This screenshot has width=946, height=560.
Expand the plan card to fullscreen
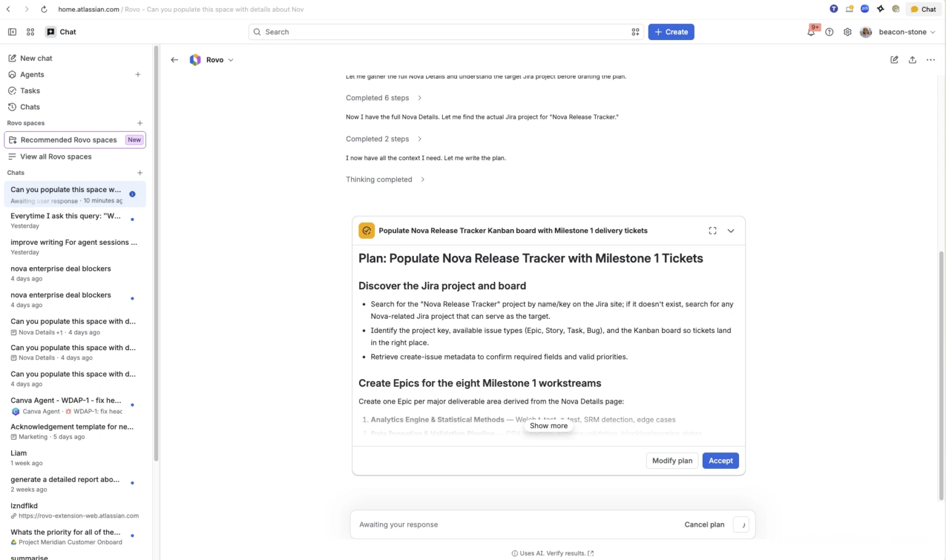tap(713, 231)
